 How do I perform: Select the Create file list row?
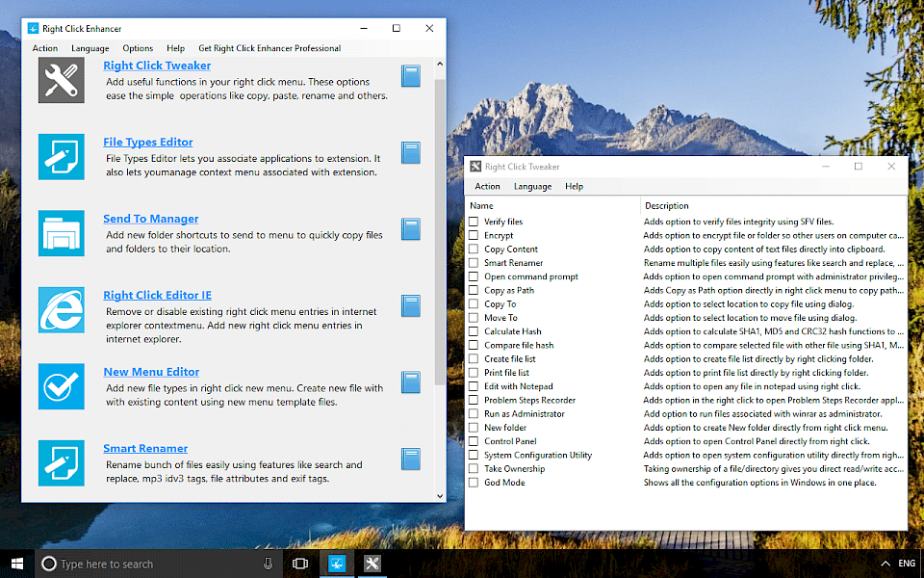(686, 359)
